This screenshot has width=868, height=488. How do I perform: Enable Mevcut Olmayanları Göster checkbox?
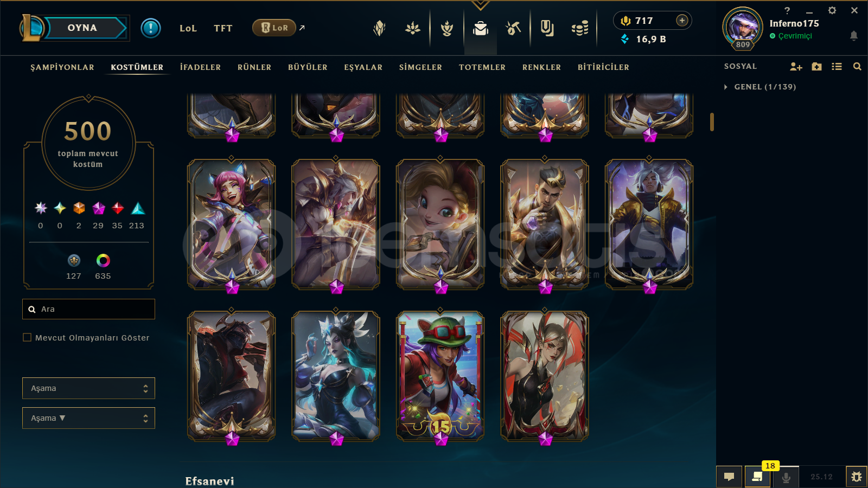(x=27, y=337)
